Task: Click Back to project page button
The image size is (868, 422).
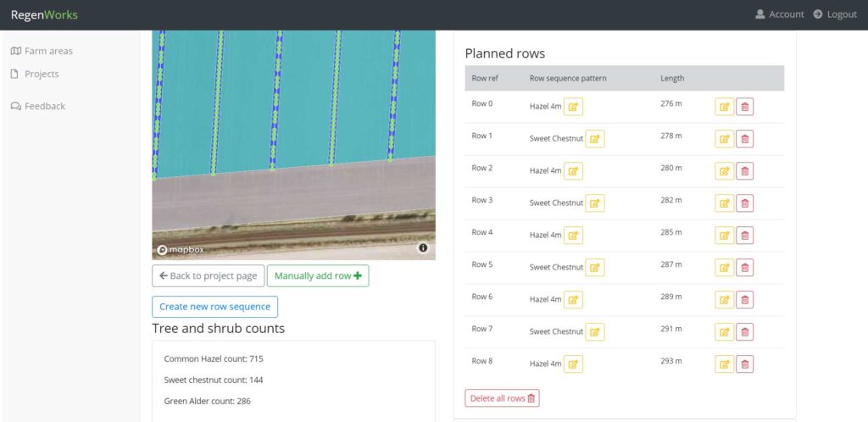Action: click(209, 276)
